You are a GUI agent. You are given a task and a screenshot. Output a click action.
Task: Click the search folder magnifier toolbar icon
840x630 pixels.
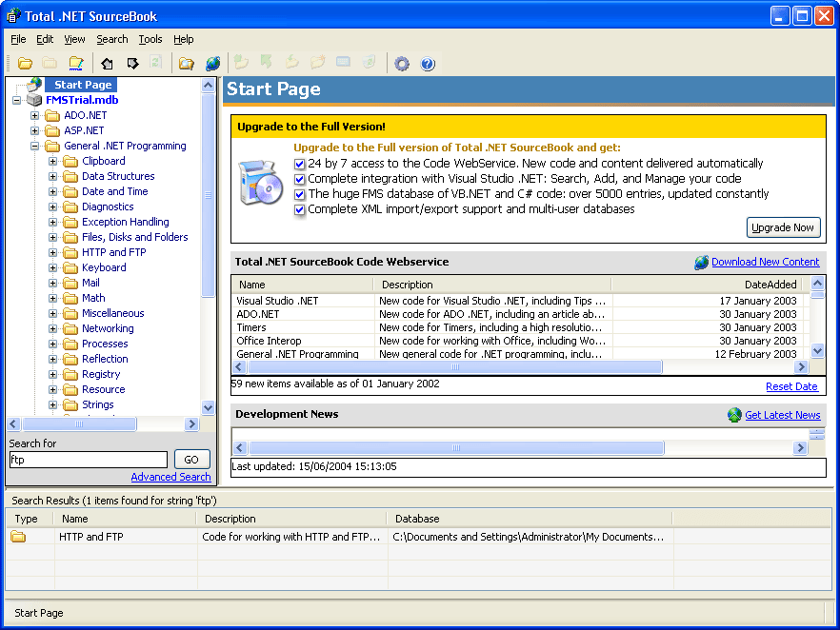tap(187, 64)
